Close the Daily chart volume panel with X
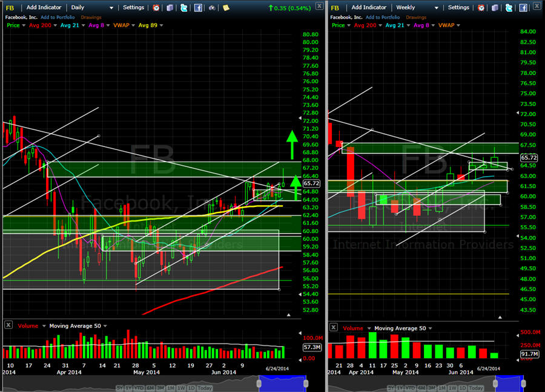This screenshot has height=392, width=545. tap(8, 325)
